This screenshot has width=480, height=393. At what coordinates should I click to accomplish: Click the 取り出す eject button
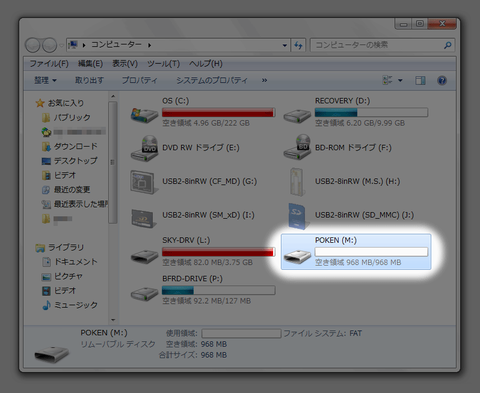[89, 80]
